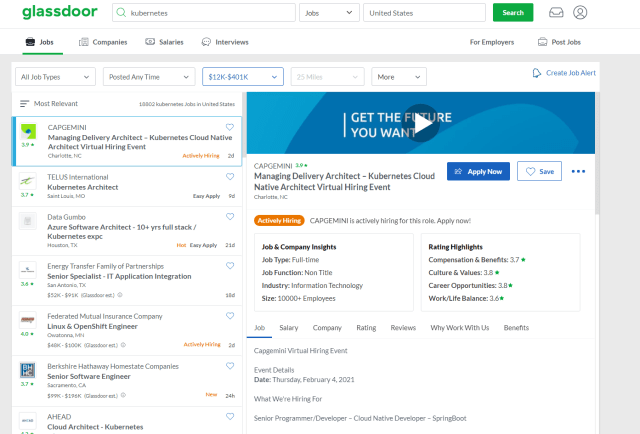Screen dimensions: 640x434
Task: Open the Cloud Architect - Kubernetes job listing title
Action: click(95, 427)
